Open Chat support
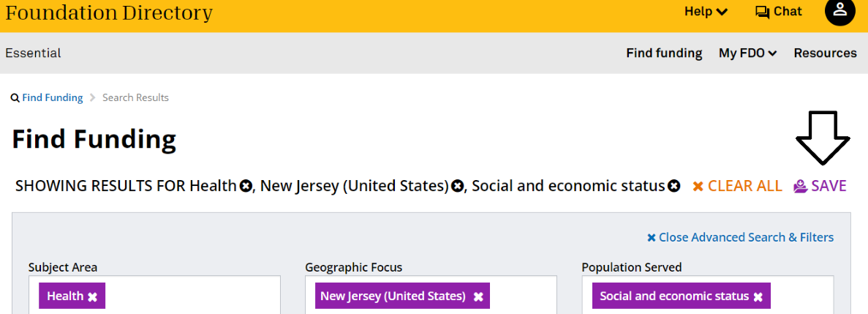The height and width of the screenshot is (314, 868). point(778,12)
